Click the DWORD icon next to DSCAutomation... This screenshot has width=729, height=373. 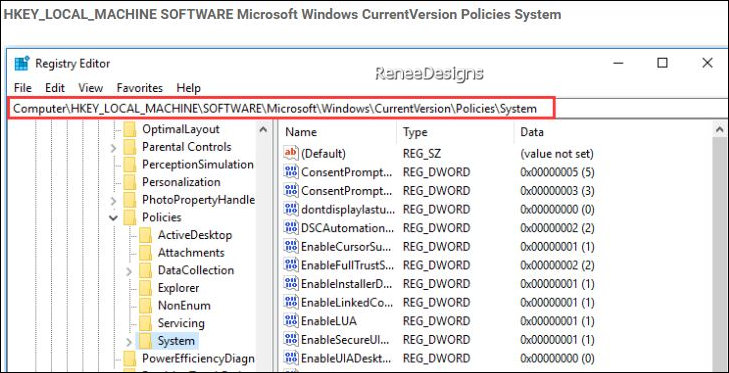(291, 227)
